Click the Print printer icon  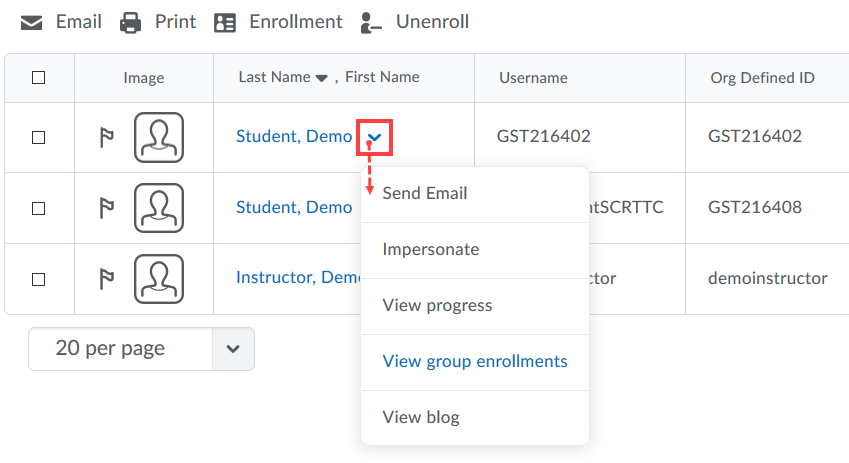pyautogui.click(x=130, y=23)
